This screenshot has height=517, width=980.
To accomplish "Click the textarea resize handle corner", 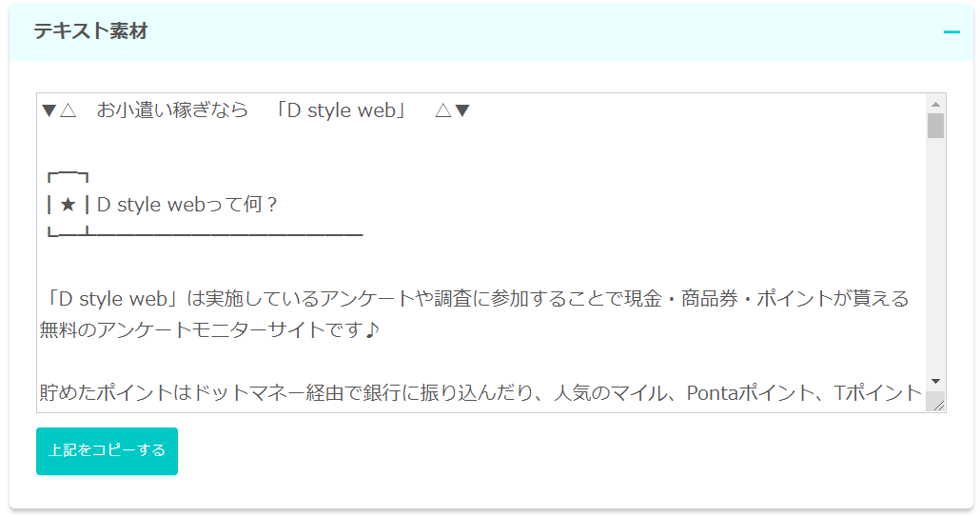I will click(x=937, y=405).
